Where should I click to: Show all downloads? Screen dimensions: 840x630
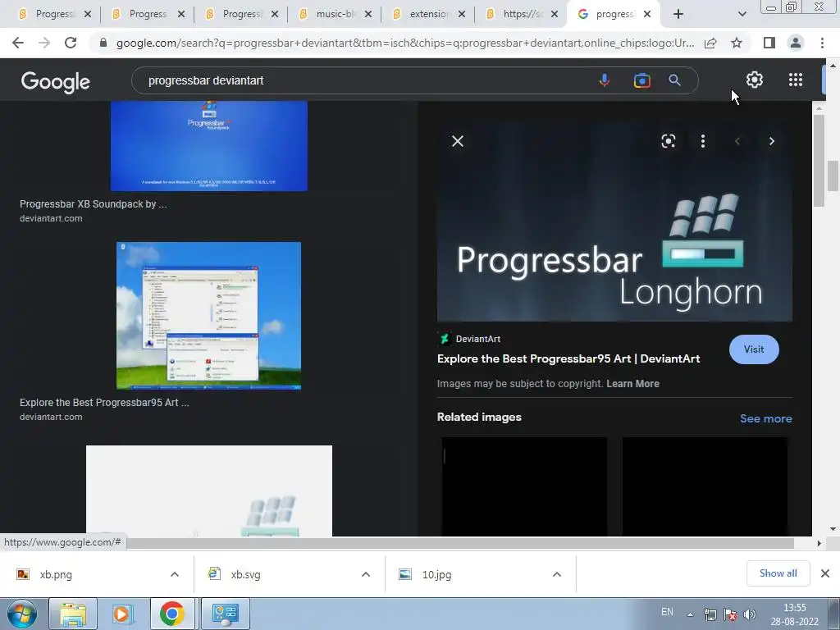778,573
